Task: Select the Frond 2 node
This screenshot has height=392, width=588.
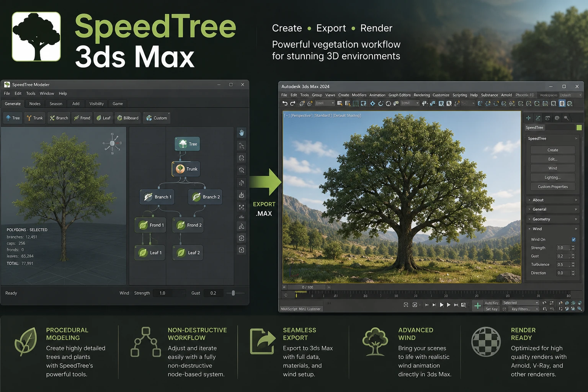Action: tap(188, 225)
